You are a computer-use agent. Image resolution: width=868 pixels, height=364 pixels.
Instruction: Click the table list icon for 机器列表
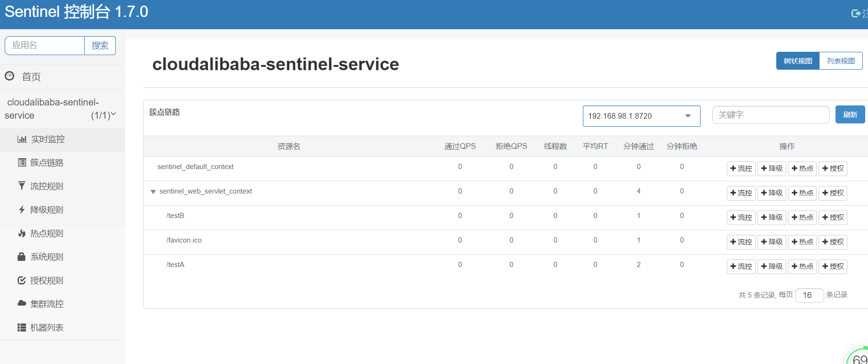pyautogui.click(x=22, y=327)
